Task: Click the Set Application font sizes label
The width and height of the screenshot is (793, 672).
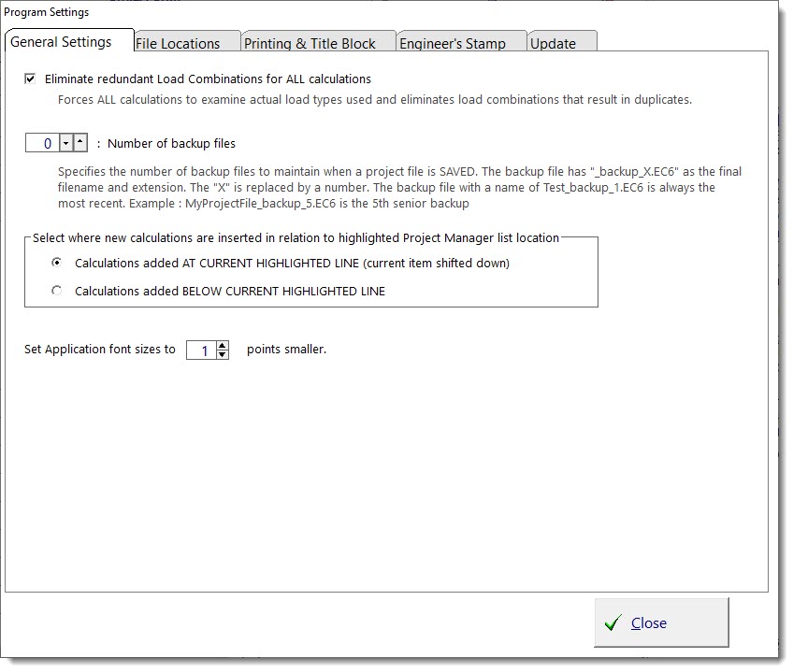Action: (100, 350)
